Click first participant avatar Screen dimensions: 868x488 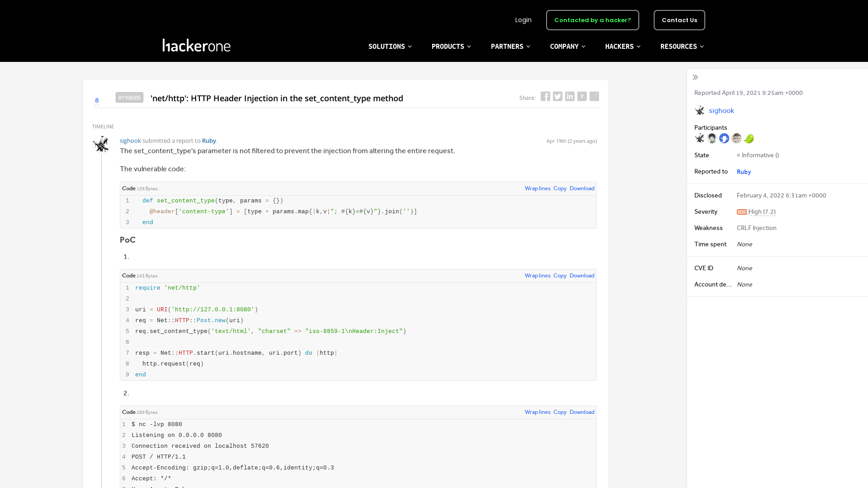click(x=699, y=138)
